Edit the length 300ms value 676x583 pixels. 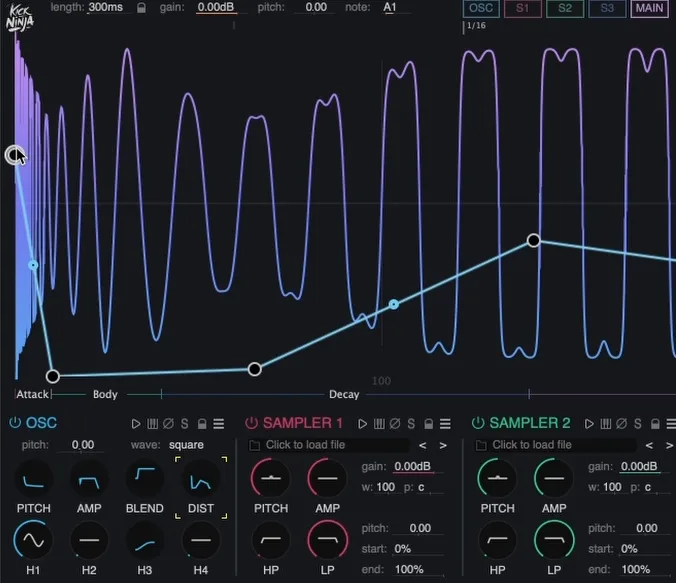coord(106,7)
